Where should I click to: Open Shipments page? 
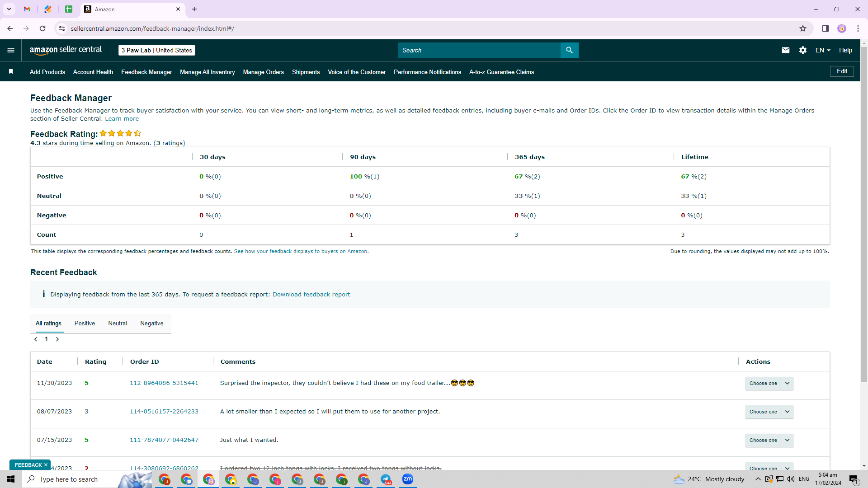click(x=306, y=72)
